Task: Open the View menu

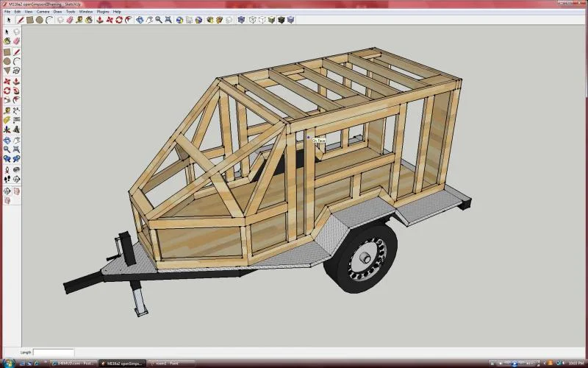Action: coord(29,12)
